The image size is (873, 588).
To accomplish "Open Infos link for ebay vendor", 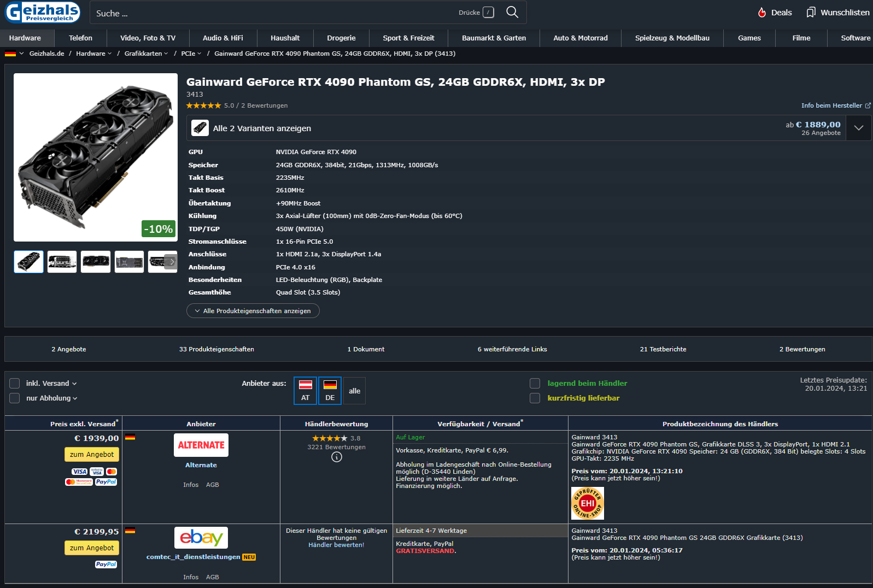I will tap(191, 577).
